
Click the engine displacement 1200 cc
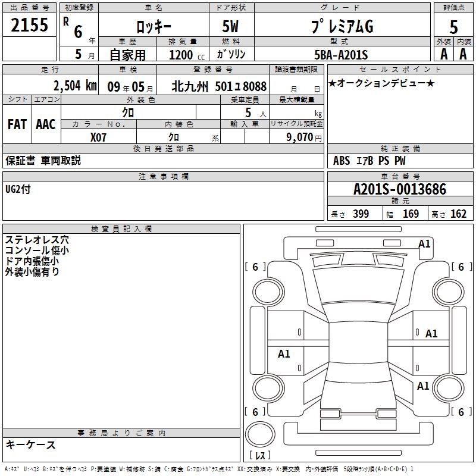(187, 55)
